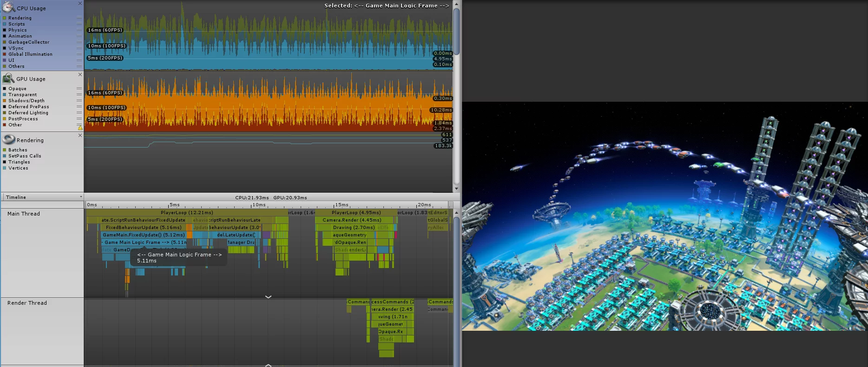Toggle Animation category in CPU chart
Viewport: 868px width, 367px height.
[5, 36]
